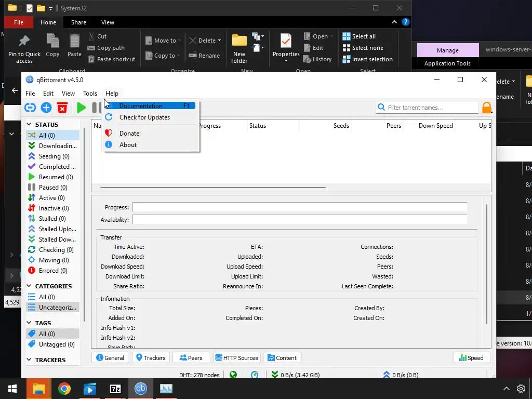Screen dimensions: 532x399
Task: Choose Check for Updates in Help menu
Action: point(150,117)
